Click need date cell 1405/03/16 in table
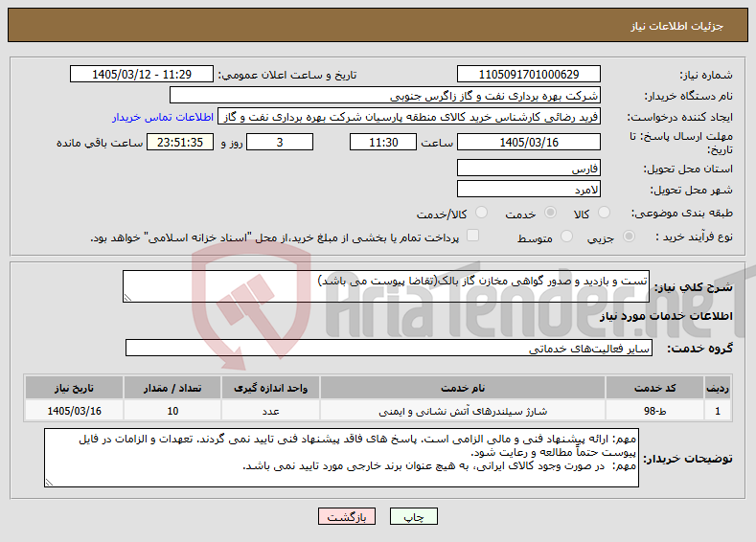756x542 pixels. point(74,411)
